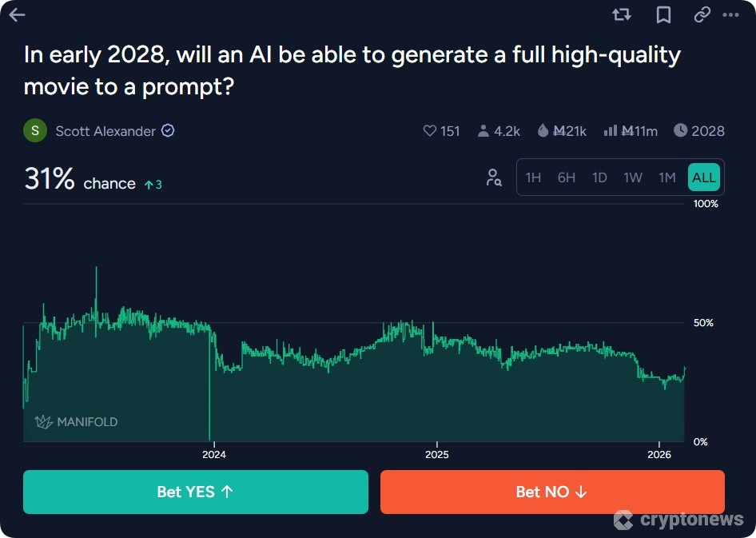The height and width of the screenshot is (538, 756).
Task: Switch chart to 1W timeframe
Action: pos(633,177)
